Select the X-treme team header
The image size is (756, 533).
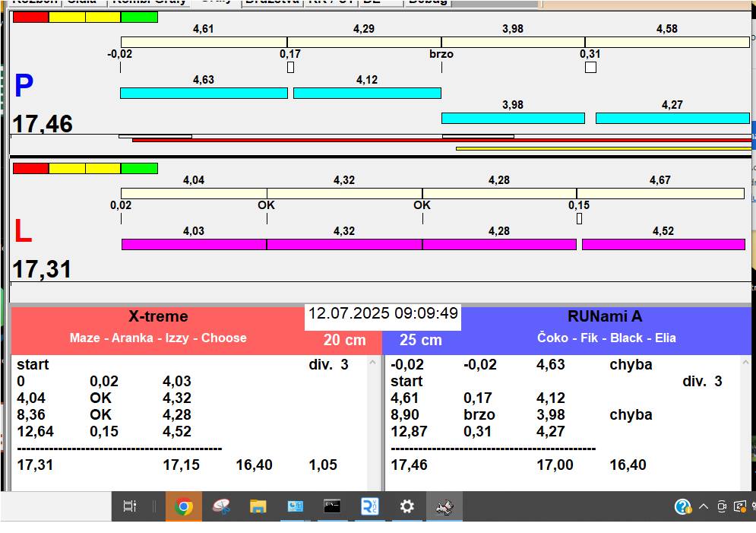(158, 317)
